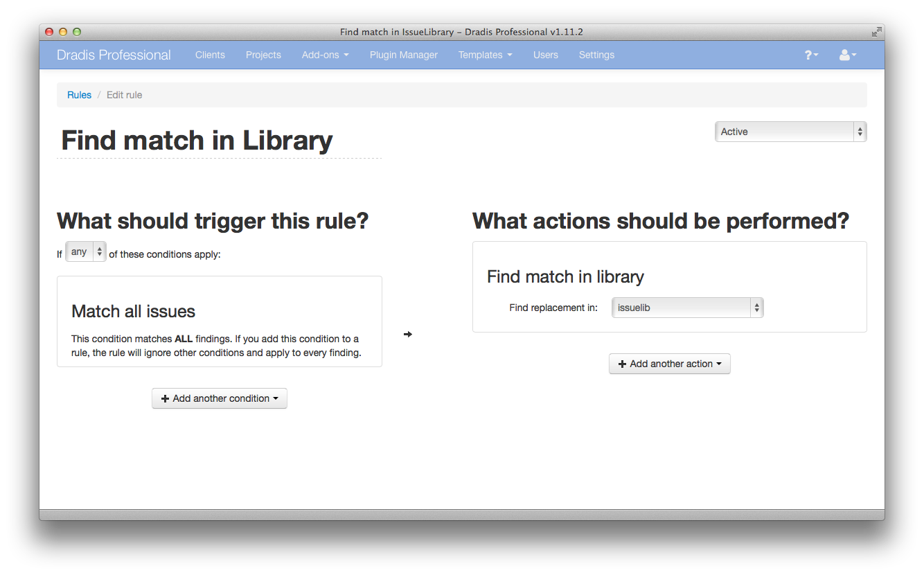Go to the Plugin Manager
This screenshot has width=924, height=575.
(403, 55)
